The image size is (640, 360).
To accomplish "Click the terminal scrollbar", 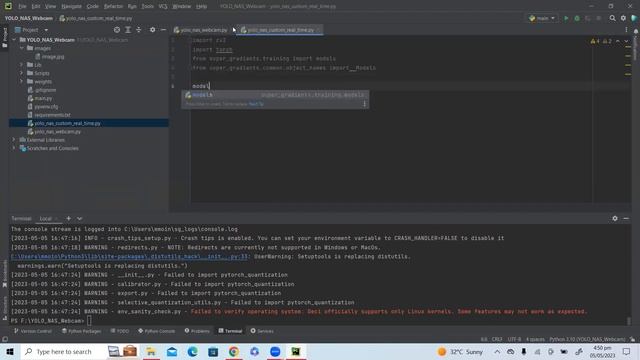I will coord(629,320).
